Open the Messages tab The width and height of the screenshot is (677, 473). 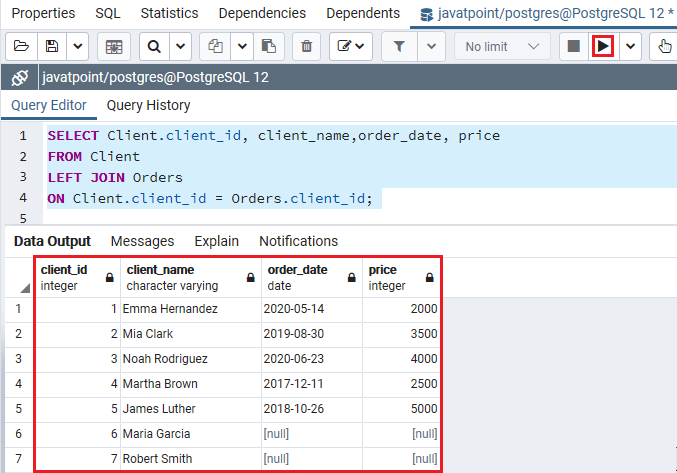click(x=142, y=241)
